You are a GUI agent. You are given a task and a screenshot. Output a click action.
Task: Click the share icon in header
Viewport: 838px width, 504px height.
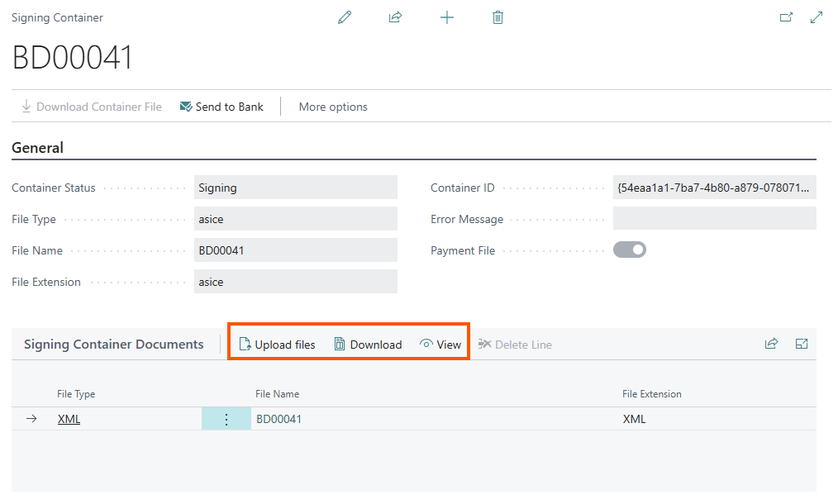coord(395,17)
